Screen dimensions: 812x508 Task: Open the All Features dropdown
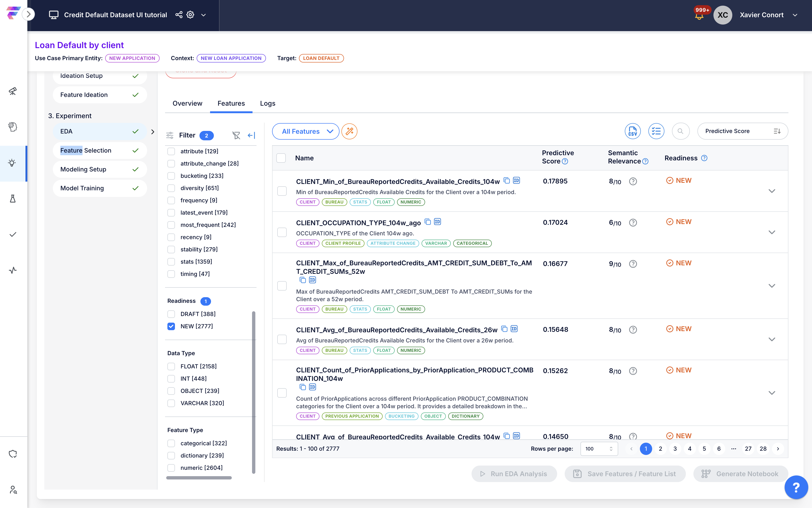click(306, 131)
